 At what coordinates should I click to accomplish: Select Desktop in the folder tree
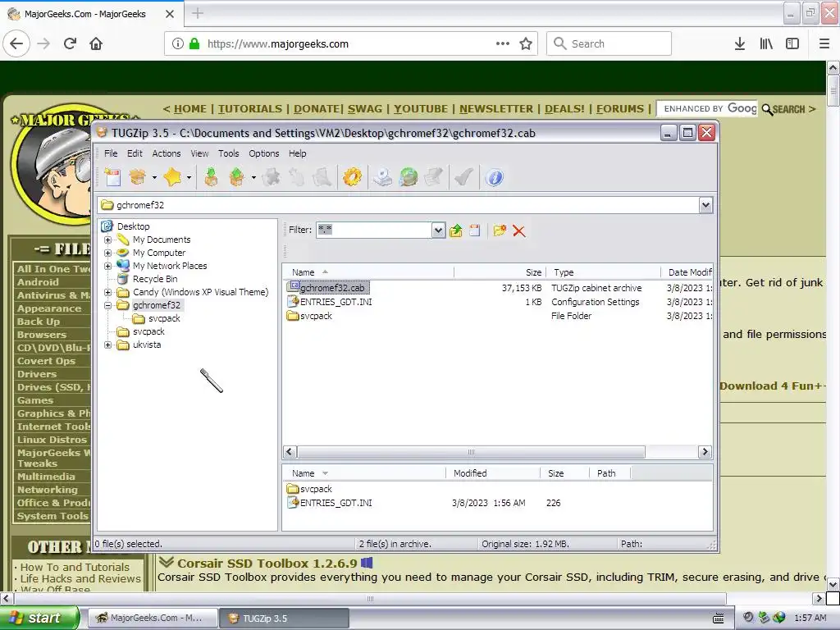tap(134, 226)
